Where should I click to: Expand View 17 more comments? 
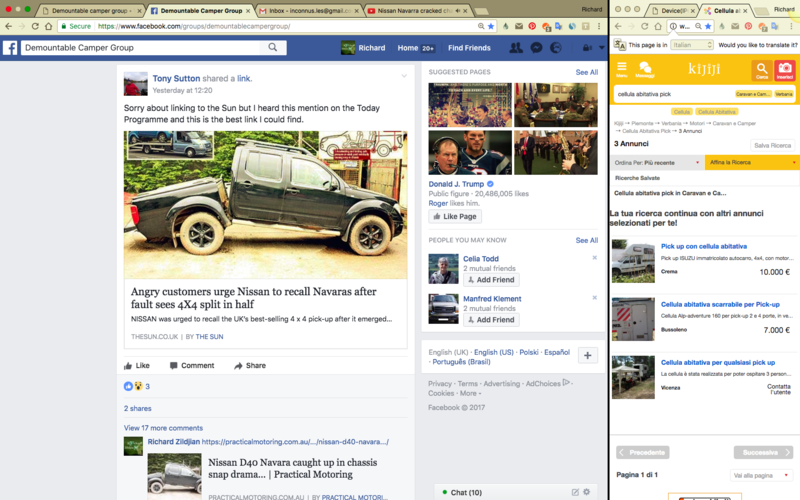point(163,428)
